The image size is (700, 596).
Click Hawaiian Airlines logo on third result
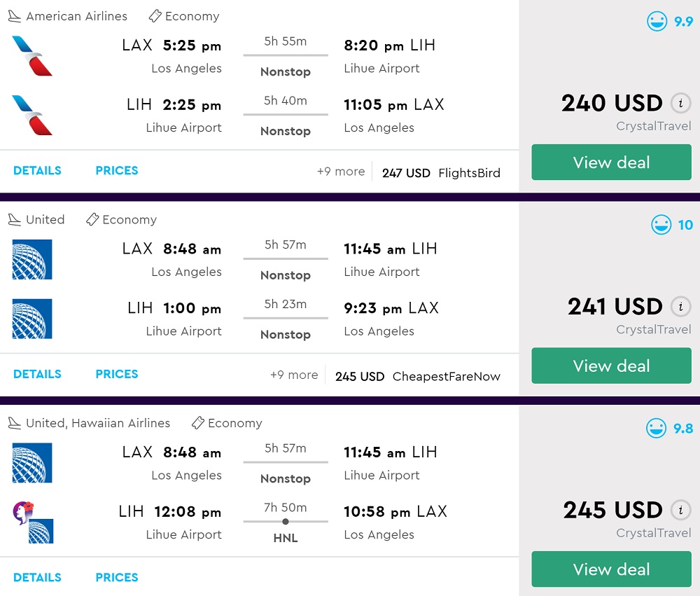coord(22,512)
